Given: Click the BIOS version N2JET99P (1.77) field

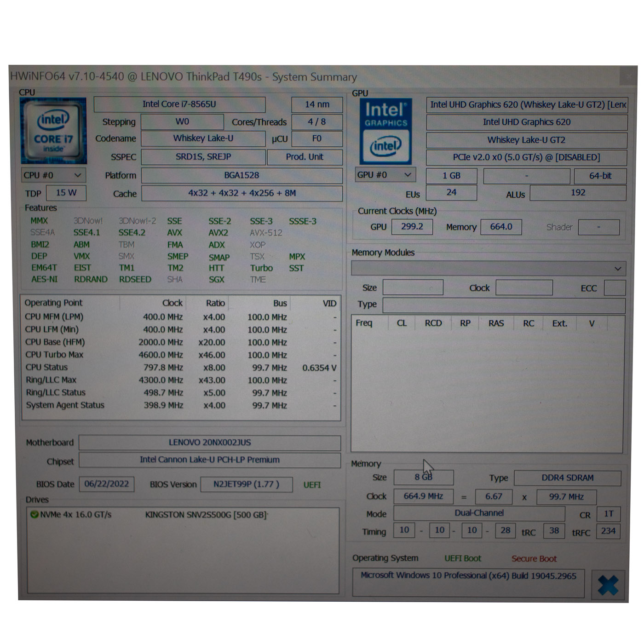Looking at the screenshot, I should tap(246, 484).
